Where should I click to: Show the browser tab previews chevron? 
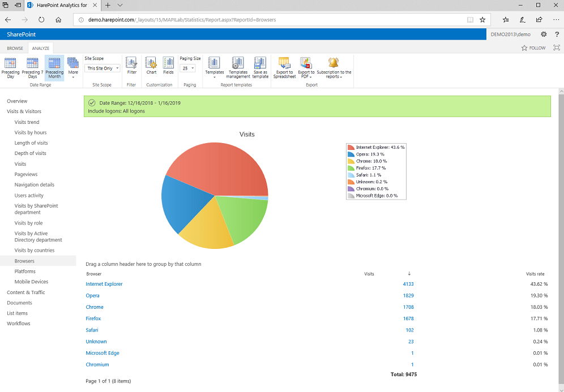click(120, 6)
